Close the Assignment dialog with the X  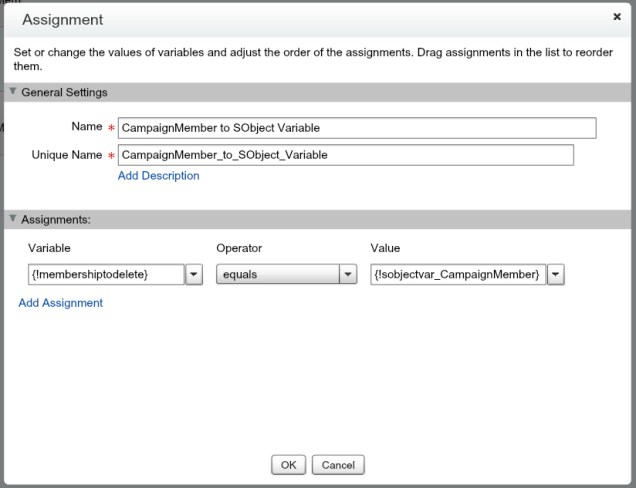click(616, 17)
